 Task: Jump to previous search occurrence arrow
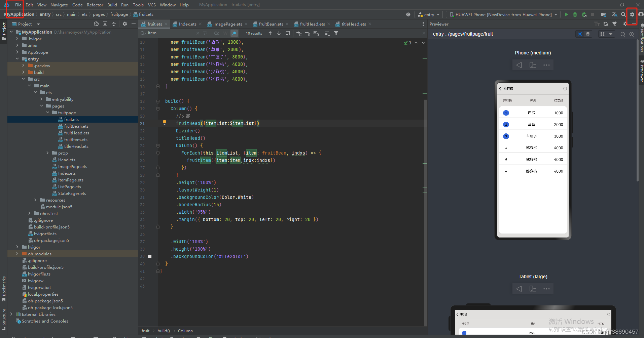pyautogui.click(x=270, y=33)
